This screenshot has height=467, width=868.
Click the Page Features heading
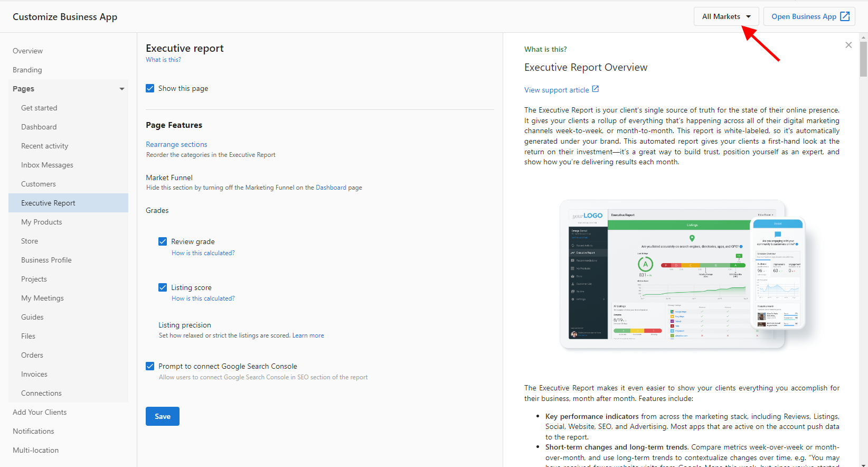coord(174,125)
